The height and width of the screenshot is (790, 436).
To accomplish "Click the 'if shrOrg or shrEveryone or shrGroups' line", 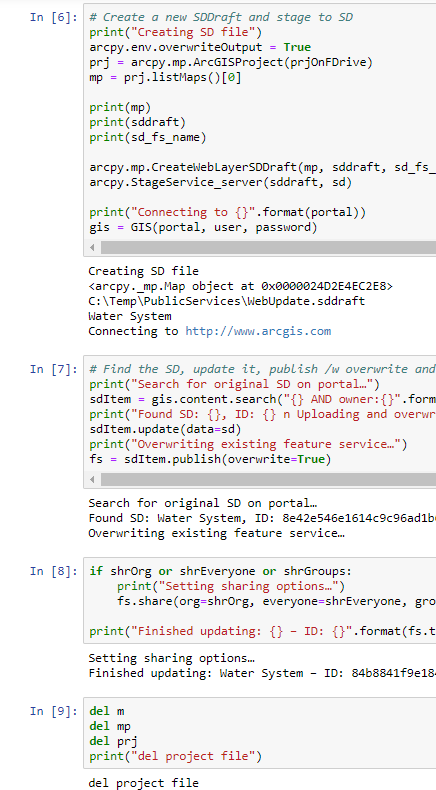I will coord(221,571).
